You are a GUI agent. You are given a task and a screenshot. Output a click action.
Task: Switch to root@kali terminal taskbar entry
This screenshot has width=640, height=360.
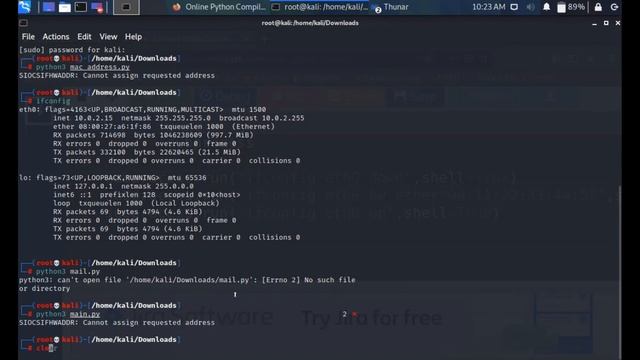[x=320, y=7]
